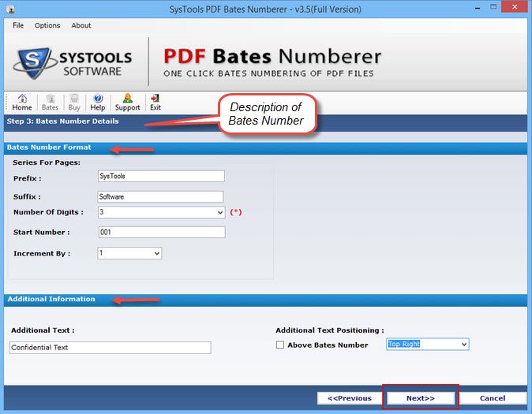This screenshot has height=414, width=532.
Task: Click the Additional Information section header
Action: [51, 299]
